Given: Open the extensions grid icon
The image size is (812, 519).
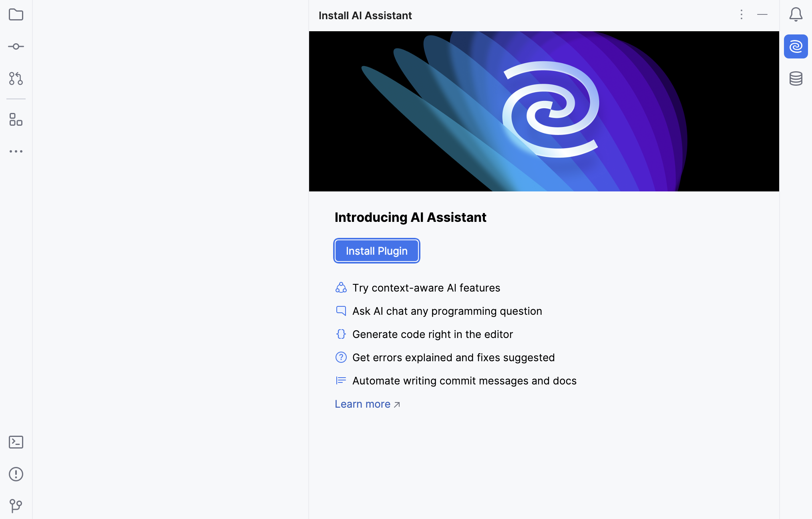Looking at the screenshot, I should (x=16, y=120).
